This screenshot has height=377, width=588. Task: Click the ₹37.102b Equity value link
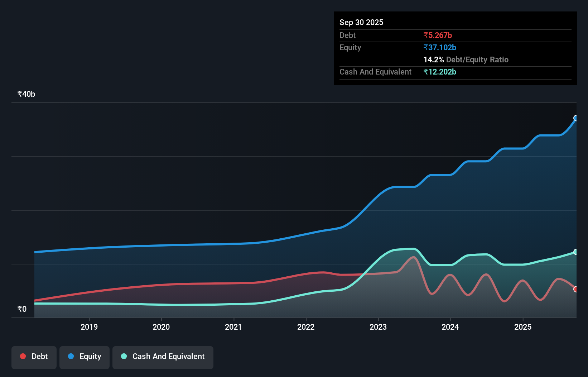click(x=440, y=47)
